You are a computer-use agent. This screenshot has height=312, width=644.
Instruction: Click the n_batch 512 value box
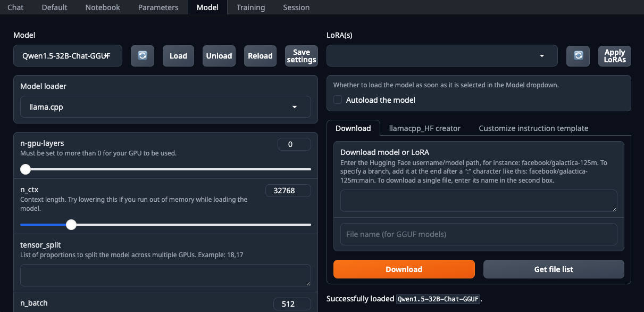(292, 304)
